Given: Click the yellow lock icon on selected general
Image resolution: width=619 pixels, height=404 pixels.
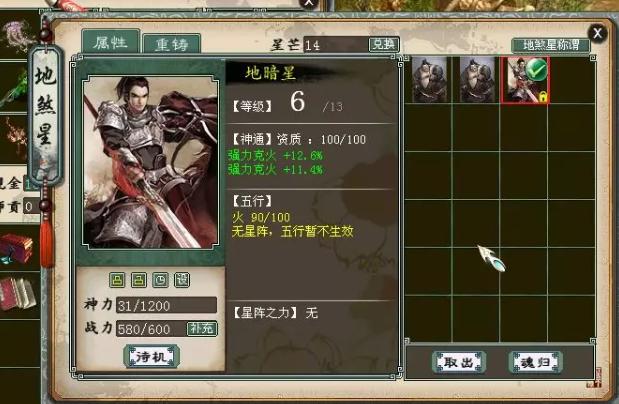Looking at the screenshot, I should tap(543, 97).
